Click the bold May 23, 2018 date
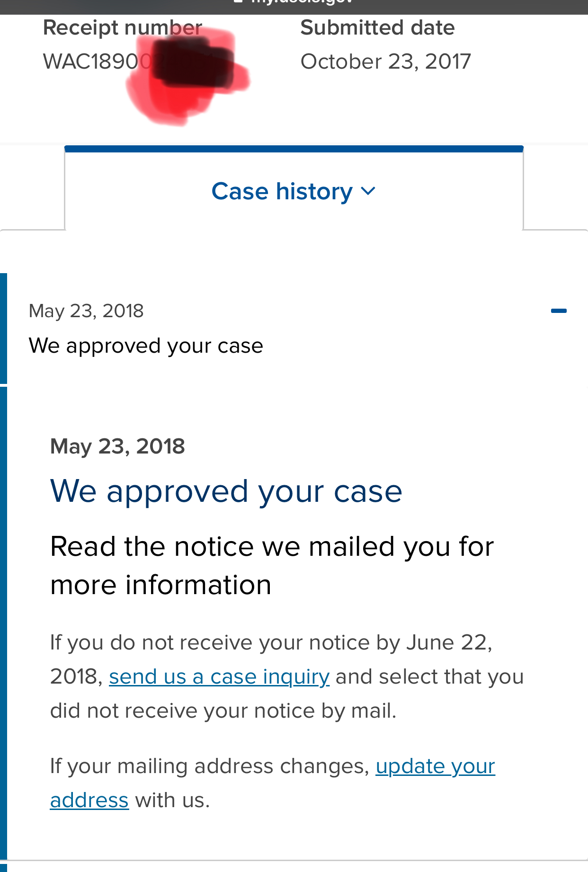Screen dimensions: 588x872 click(117, 446)
